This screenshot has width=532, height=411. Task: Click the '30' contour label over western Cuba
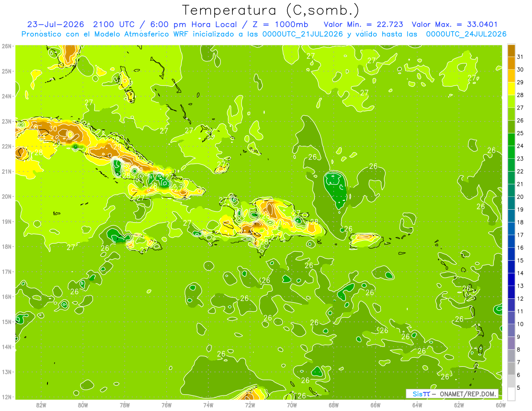[x=53, y=129]
